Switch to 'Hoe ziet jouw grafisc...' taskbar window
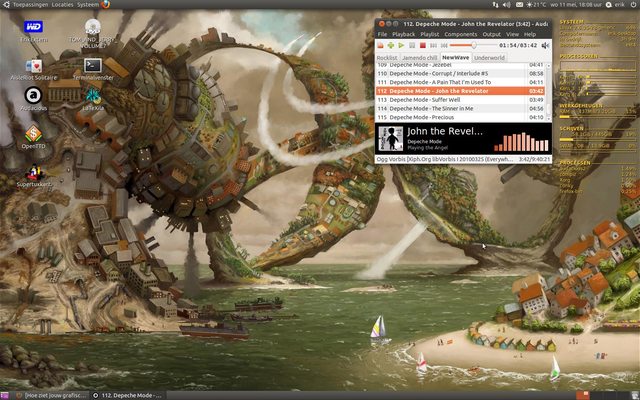Image resolution: width=640 pixels, height=400 pixels. click(x=51, y=396)
